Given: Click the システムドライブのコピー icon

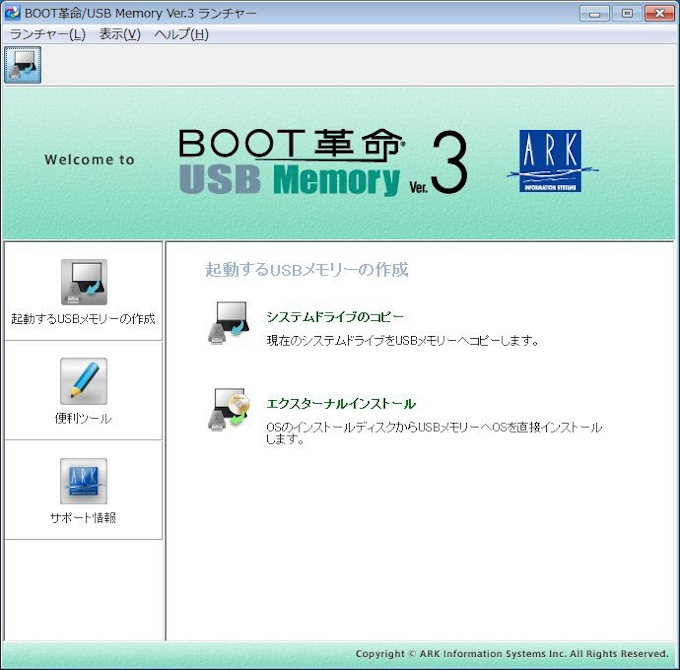Looking at the screenshot, I should coord(227,323).
